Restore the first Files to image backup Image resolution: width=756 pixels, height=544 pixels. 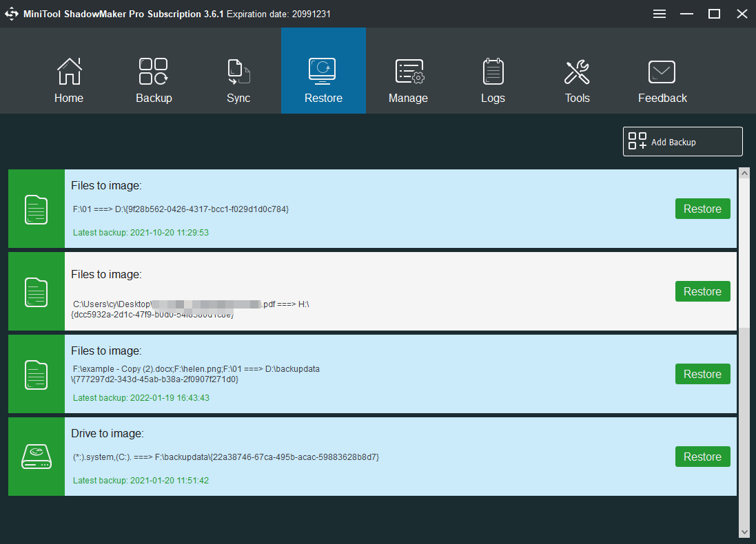tap(702, 209)
